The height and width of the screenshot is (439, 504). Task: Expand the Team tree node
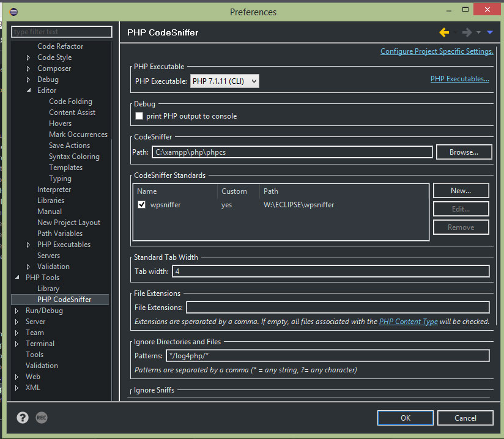(17, 333)
